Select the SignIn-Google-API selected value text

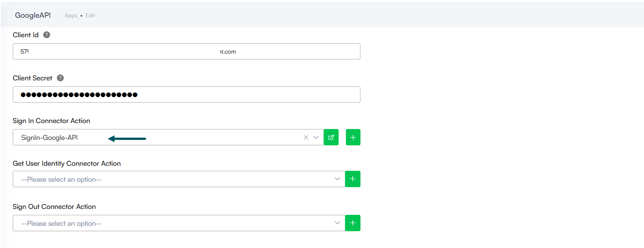click(50, 138)
